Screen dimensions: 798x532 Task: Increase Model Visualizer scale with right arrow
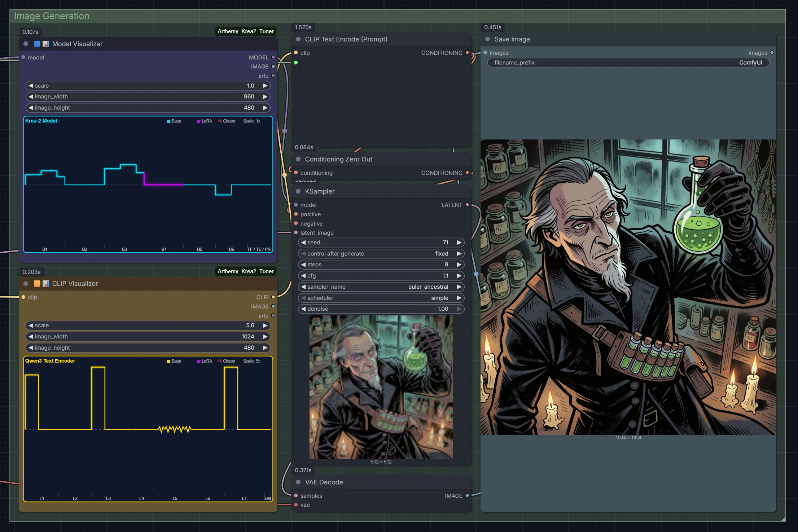265,86
